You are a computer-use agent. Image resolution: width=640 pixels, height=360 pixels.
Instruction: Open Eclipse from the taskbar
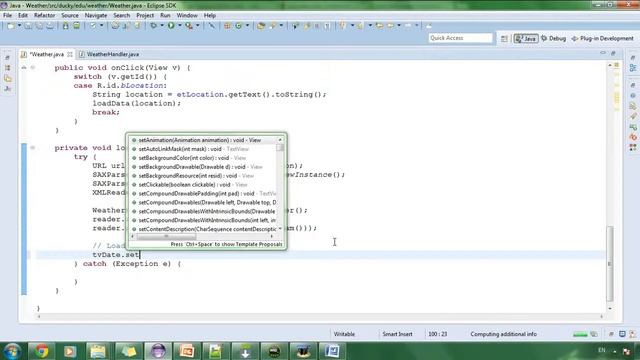click(158, 351)
